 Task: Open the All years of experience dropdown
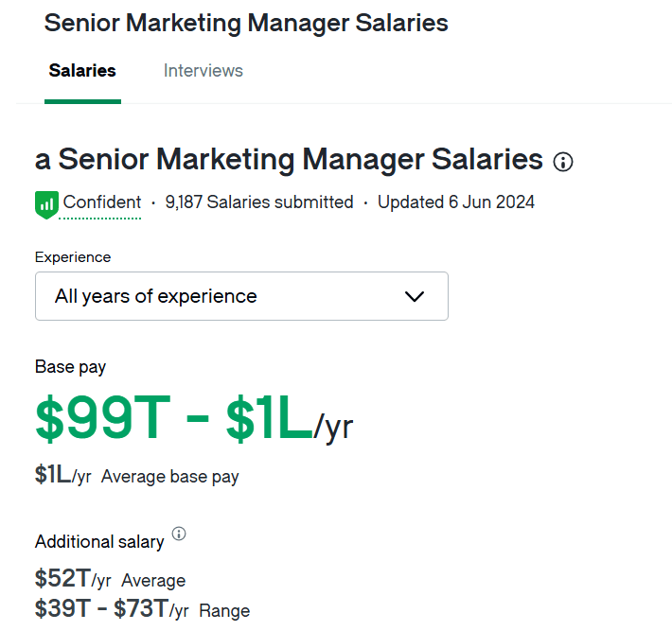[241, 296]
